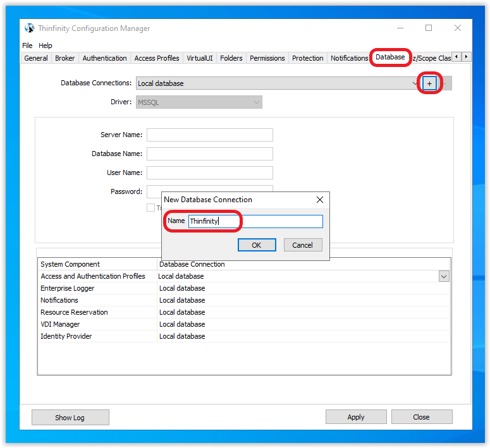
Task: Click the right tab scroll arrow
Action: (466, 57)
